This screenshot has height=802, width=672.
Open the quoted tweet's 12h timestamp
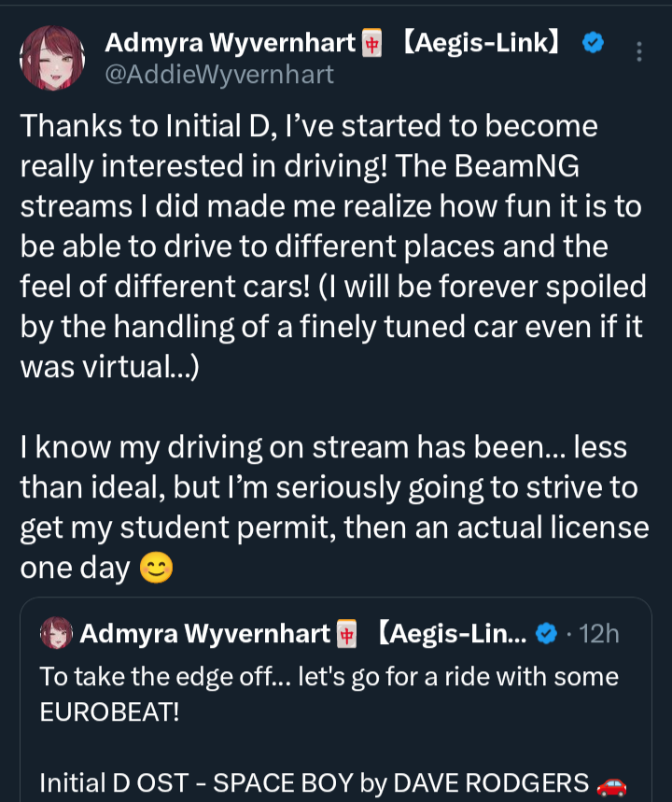(598, 635)
